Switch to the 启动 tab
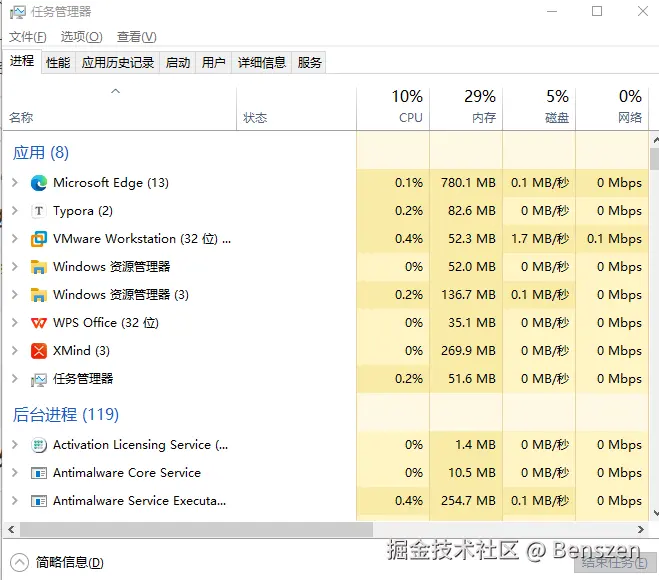This screenshot has width=659, height=580. pos(178,63)
